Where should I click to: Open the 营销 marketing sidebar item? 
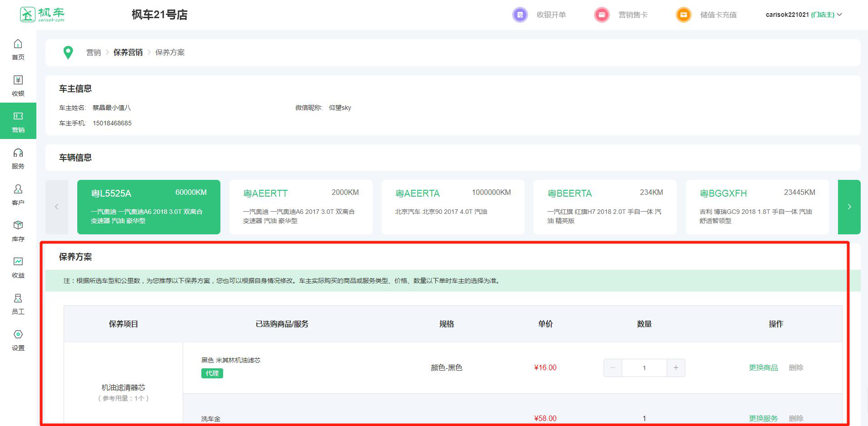click(x=18, y=121)
